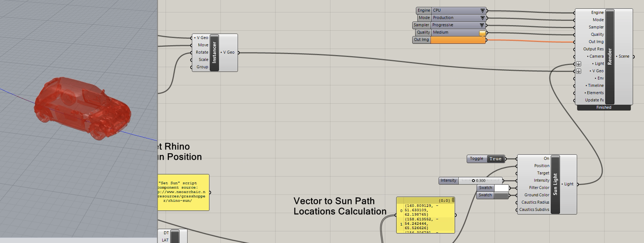Click the Render component's Mode input
Screen dimensions: 644x243
click(598, 20)
